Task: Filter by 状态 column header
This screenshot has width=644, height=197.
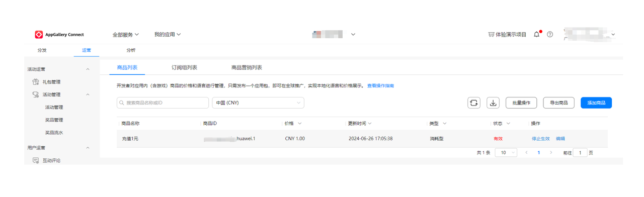Action: (501, 123)
